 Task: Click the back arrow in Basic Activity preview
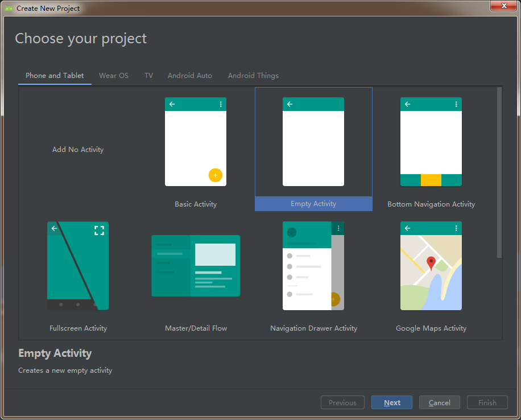[x=172, y=104]
